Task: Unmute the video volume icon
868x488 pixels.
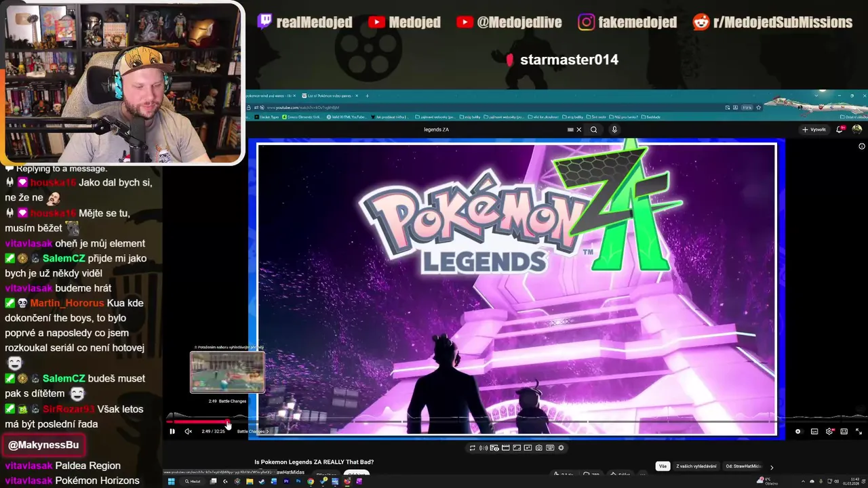Action: tap(189, 431)
